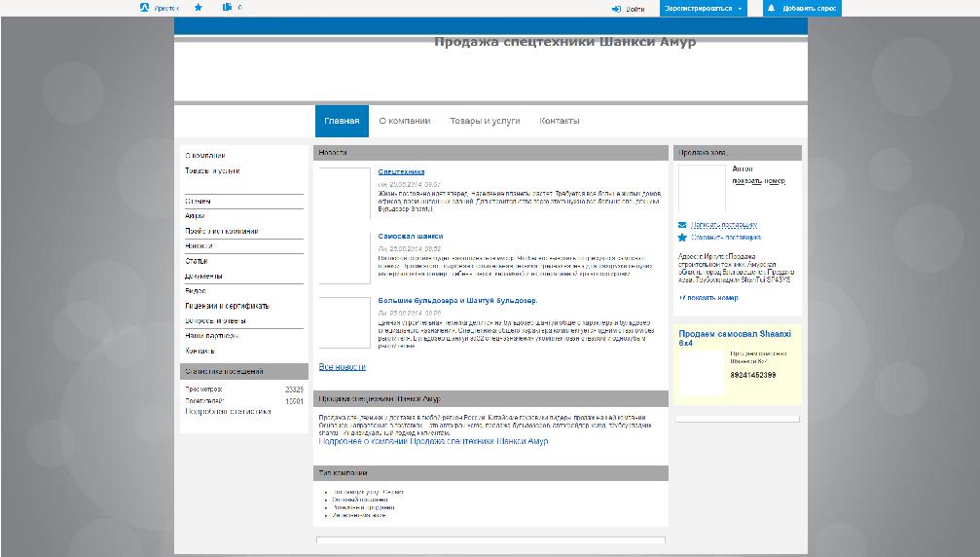This screenshot has width=980, height=557.
Task: Open Вопросы и ответы in sidebar
Action: point(216,321)
